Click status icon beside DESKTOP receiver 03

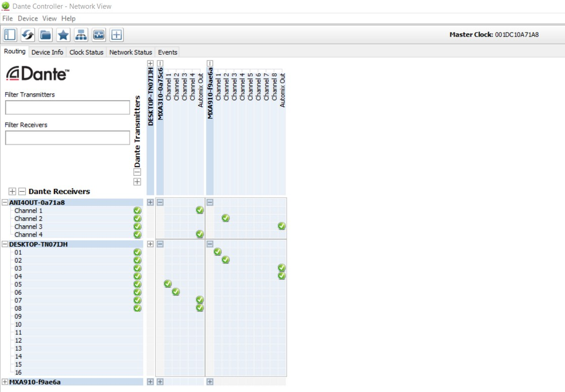click(x=137, y=268)
